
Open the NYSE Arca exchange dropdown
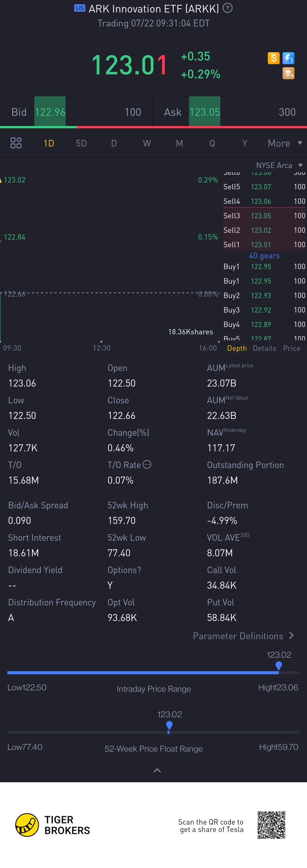pos(279,165)
